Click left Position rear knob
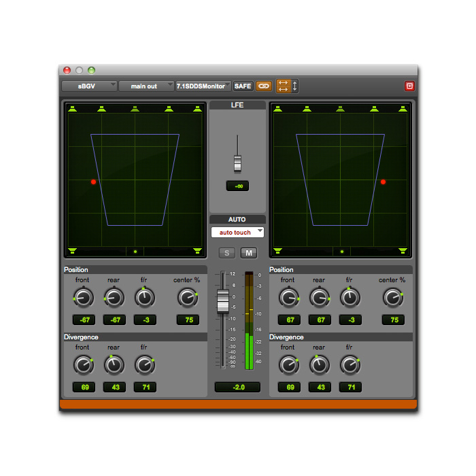Screen dimensions: 476x476 click(x=114, y=298)
